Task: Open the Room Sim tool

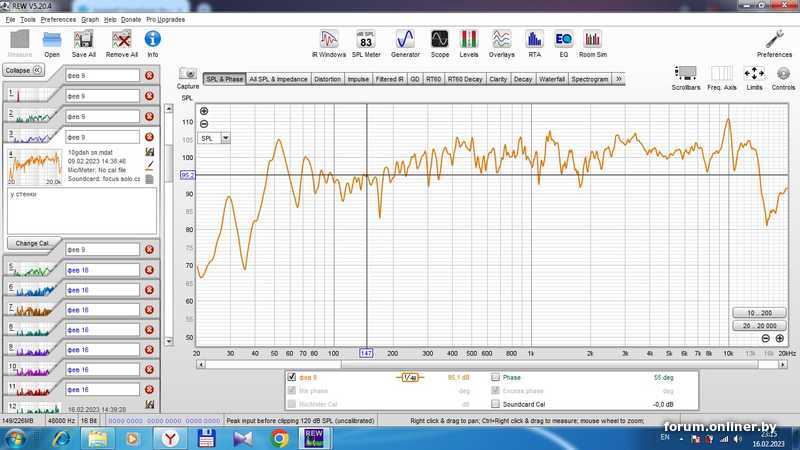Action: tap(592, 41)
